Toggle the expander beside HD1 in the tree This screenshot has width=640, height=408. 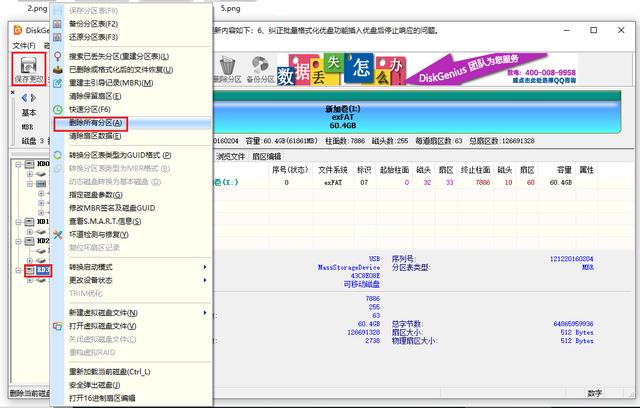tap(18, 222)
